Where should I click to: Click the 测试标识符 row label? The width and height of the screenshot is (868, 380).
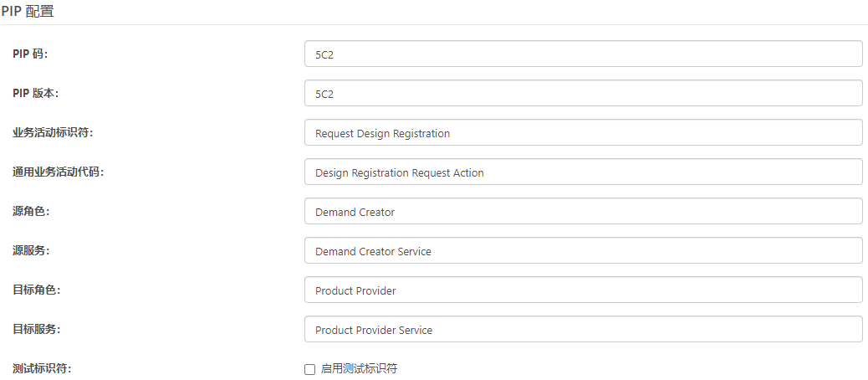(x=42, y=369)
